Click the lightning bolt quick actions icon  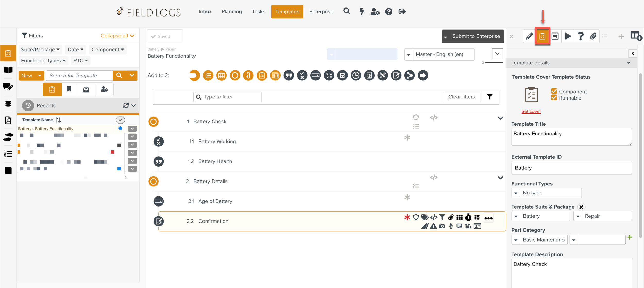362,11
